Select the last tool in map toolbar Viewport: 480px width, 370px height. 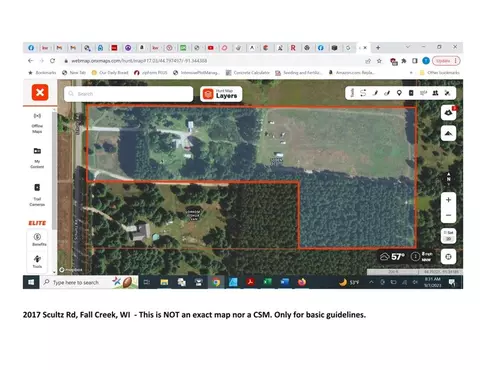[447, 93]
